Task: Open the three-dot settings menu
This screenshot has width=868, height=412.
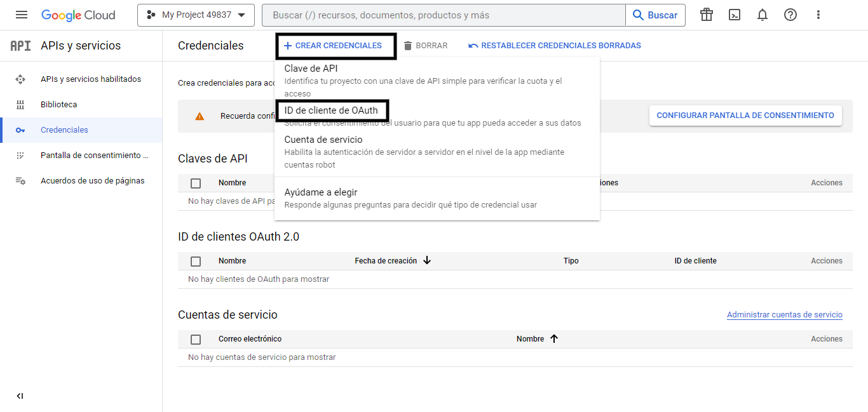Action: pos(818,15)
